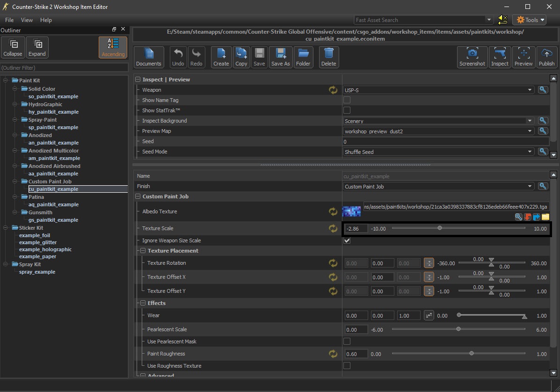This screenshot has height=392, width=560.
Task: Uncheck Ignore Weapon Size Scale
Action: point(347,240)
